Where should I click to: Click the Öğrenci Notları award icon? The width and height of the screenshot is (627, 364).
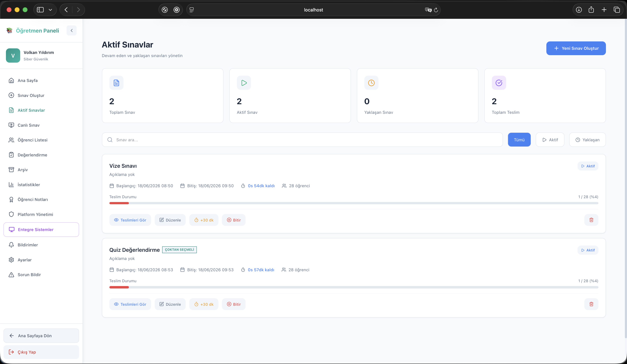(x=11, y=199)
